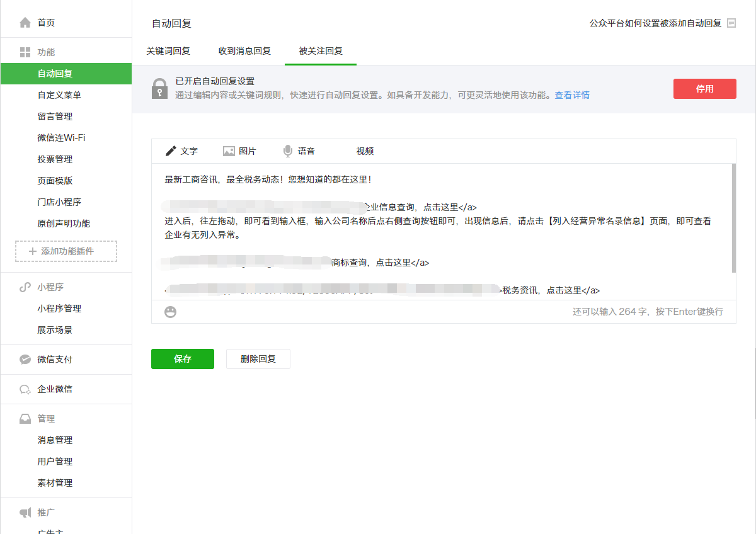The width and height of the screenshot is (756, 534).
Task: Open 微信连Wi-Fi in the sidebar
Action: tap(61, 138)
